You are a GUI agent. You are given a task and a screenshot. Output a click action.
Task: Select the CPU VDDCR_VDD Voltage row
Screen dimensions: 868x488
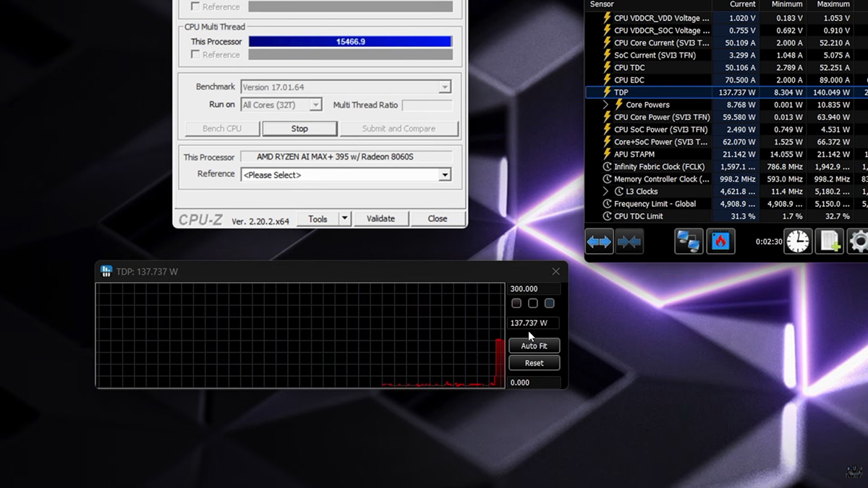tap(726, 18)
